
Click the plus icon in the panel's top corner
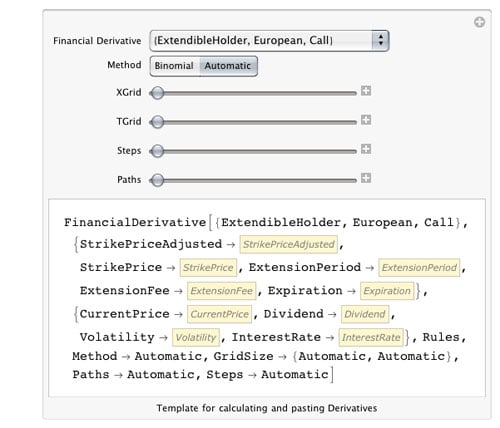coord(479,22)
